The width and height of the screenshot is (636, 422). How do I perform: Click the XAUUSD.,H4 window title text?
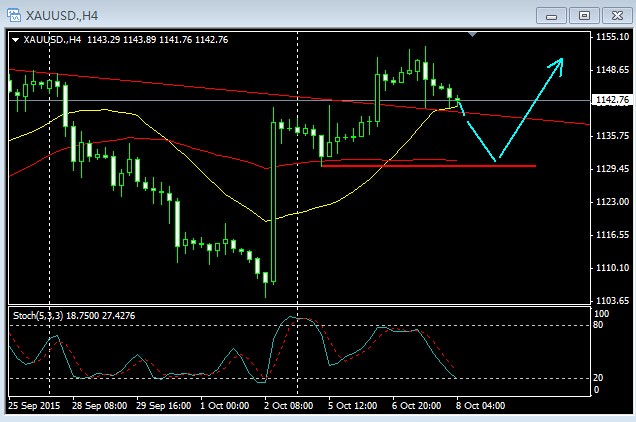[x=62, y=16]
